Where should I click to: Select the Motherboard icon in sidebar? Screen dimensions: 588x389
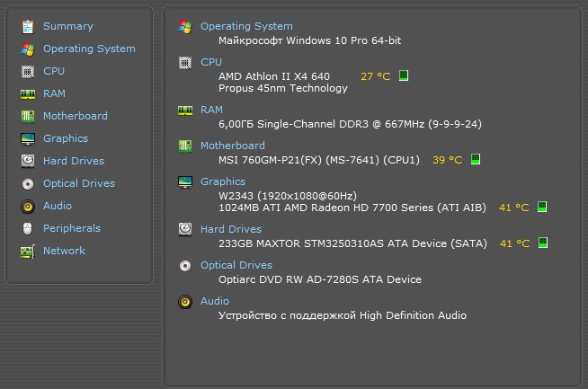28,117
